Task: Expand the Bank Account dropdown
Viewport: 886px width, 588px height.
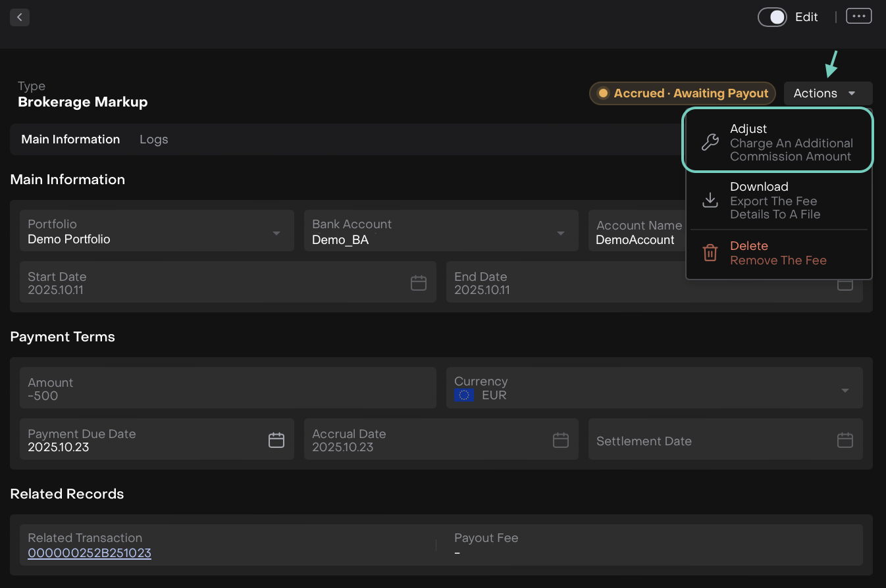Action: pyautogui.click(x=561, y=233)
